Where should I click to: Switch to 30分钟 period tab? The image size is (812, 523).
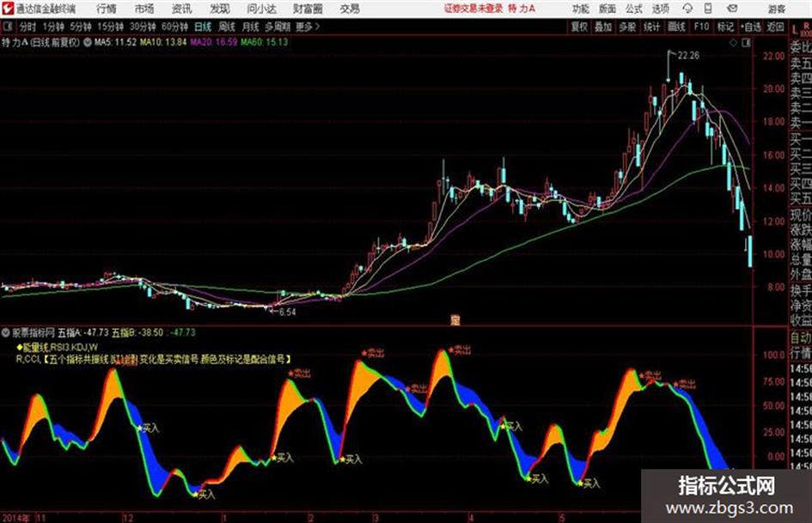point(143,27)
